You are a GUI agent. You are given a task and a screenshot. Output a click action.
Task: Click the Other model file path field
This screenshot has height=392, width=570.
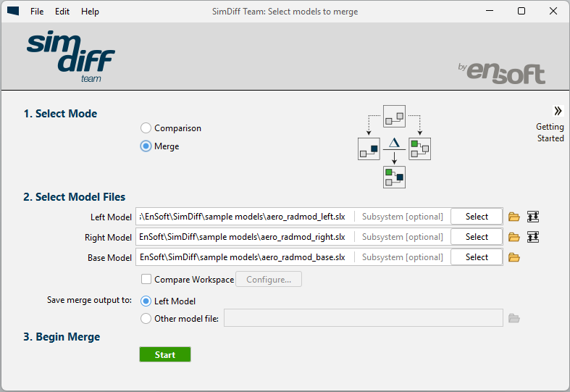tap(364, 318)
